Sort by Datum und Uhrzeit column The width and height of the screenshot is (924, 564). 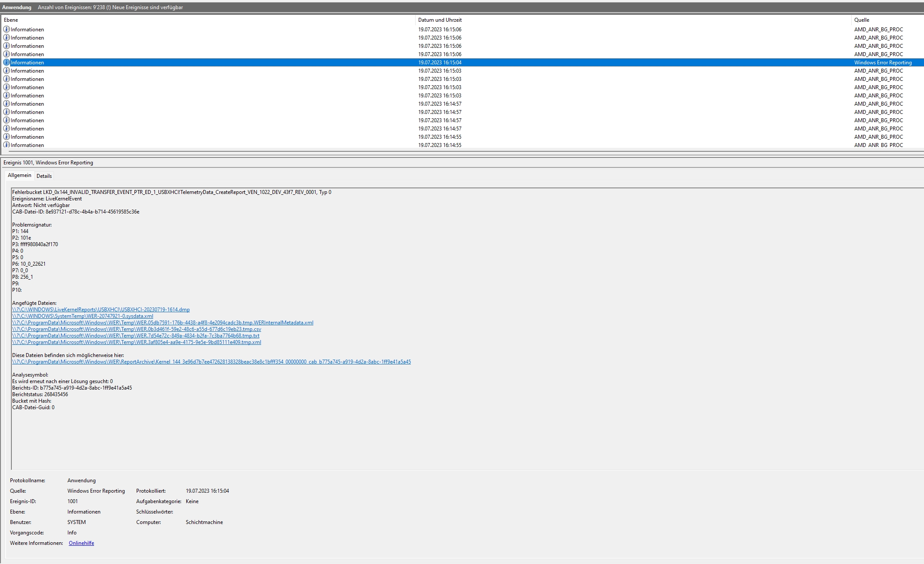440,20
